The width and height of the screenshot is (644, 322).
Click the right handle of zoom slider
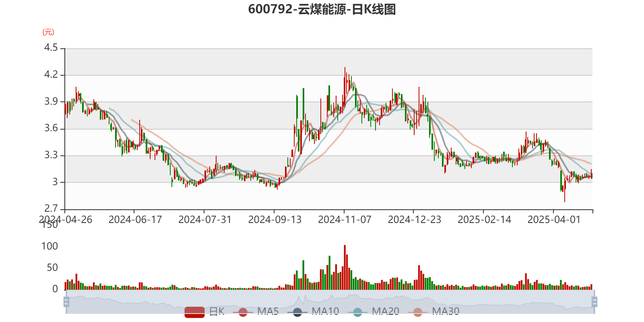595,302
